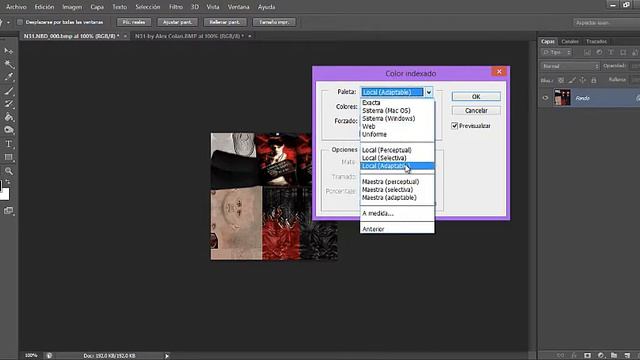This screenshot has width=640, height=360.
Task: Select the Magic Wand tool
Action: 8,64
